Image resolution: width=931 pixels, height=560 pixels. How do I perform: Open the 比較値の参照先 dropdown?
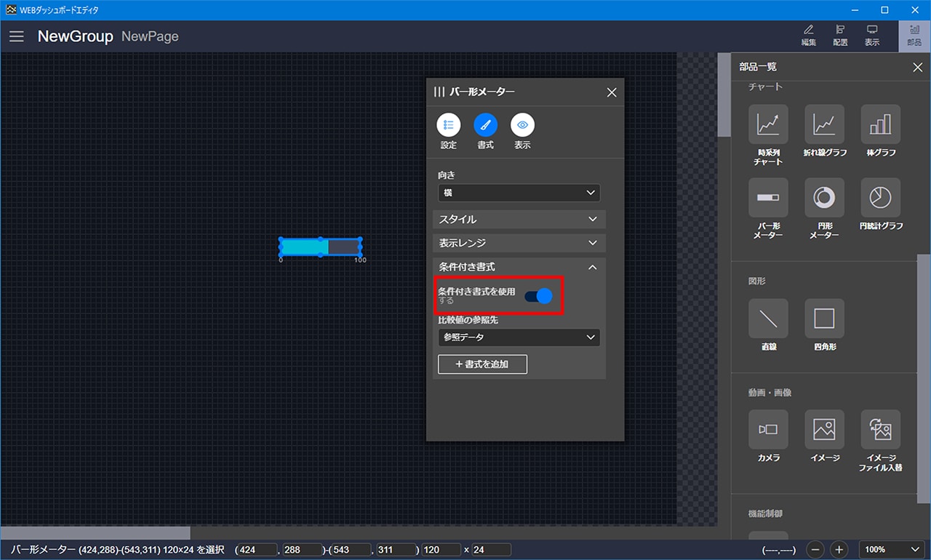click(x=519, y=337)
